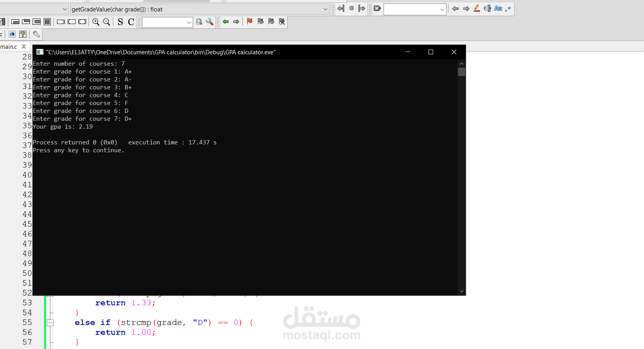
Task: Click 'Enter number of courses: 7' console line
Action: pyautogui.click(x=79, y=64)
